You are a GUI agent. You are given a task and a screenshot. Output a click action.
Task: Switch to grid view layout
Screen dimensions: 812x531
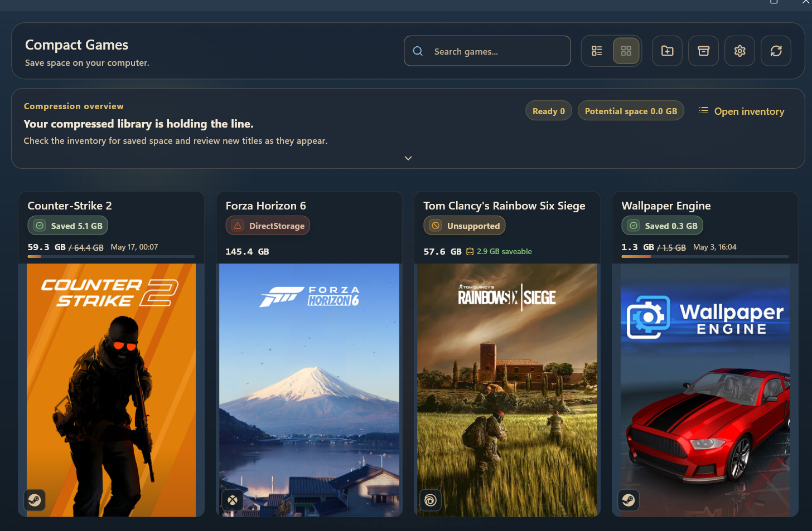[x=626, y=51]
